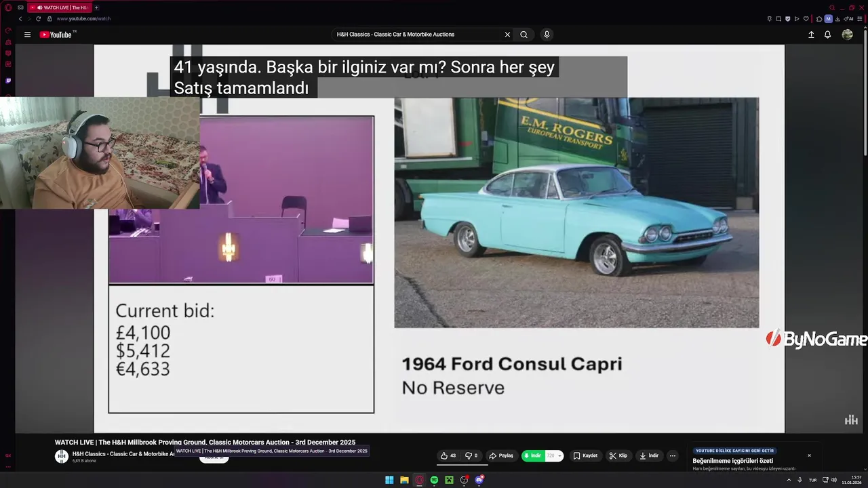
Task: Share the video with Paylaş
Action: coord(501,455)
